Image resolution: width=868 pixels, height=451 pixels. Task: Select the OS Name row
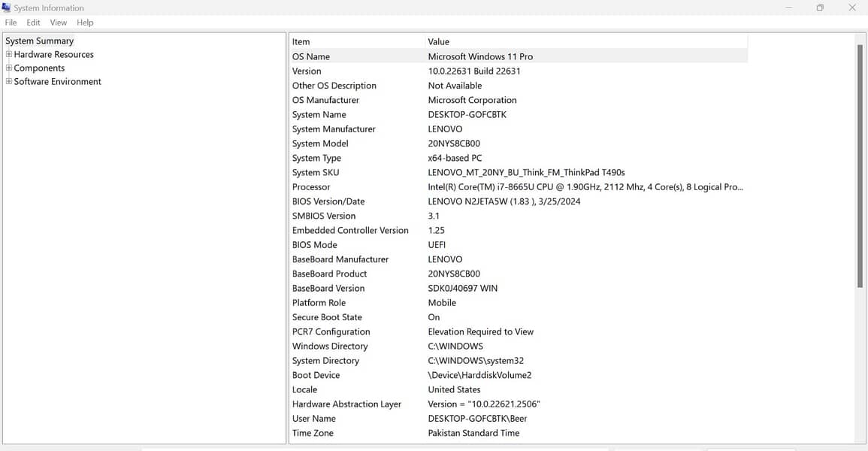pyautogui.click(x=311, y=56)
